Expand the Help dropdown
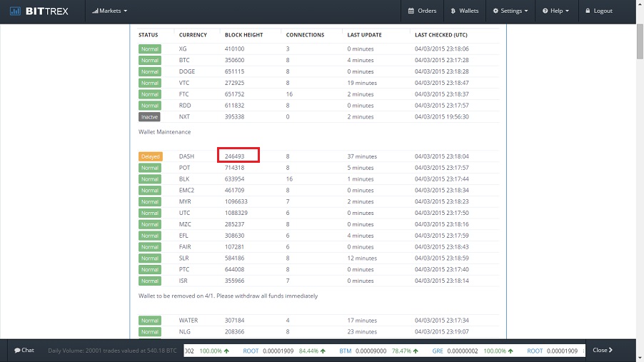Screen dimensions: 644x362 coord(555,11)
